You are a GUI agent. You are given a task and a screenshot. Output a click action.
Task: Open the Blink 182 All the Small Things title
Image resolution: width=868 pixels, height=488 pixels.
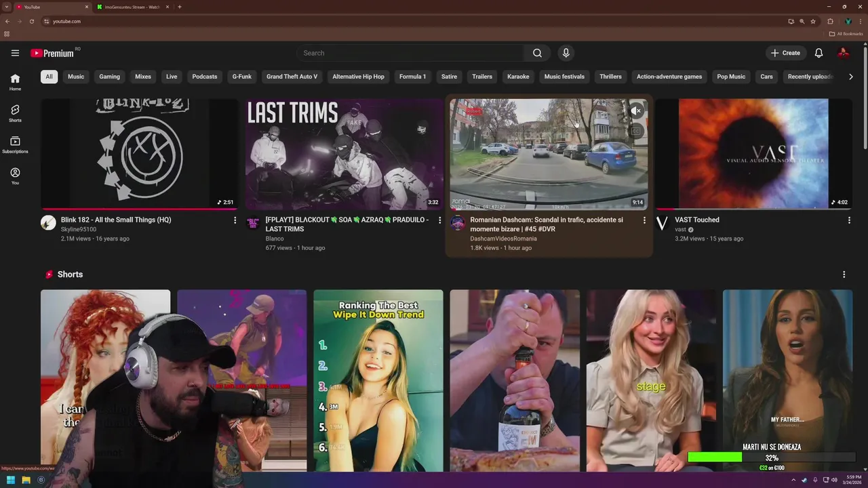pos(116,220)
